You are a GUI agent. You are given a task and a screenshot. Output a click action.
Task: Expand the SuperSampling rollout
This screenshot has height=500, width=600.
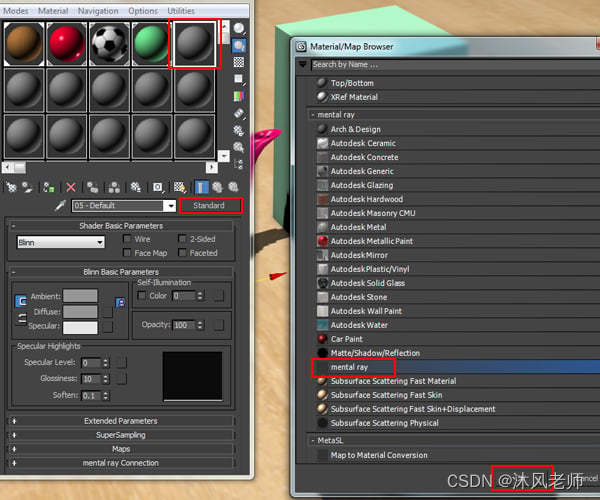[x=121, y=435]
